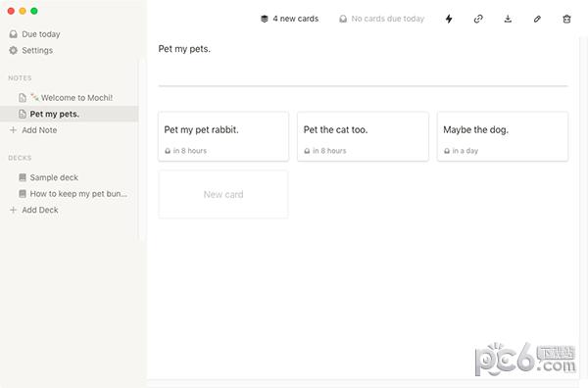Click the note icon beside Pet my pets.
Image resolution: width=588 pixels, height=388 pixels.
click(x=23, y=114)
